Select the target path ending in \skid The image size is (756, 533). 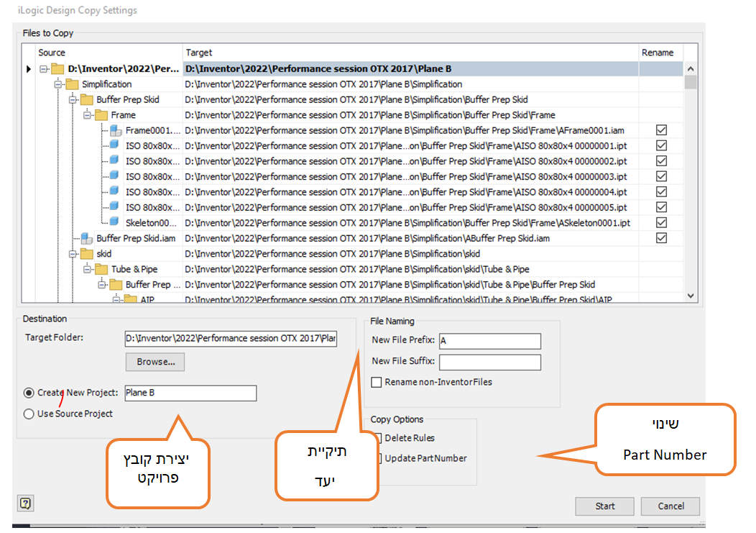click(x=411, y=254)
